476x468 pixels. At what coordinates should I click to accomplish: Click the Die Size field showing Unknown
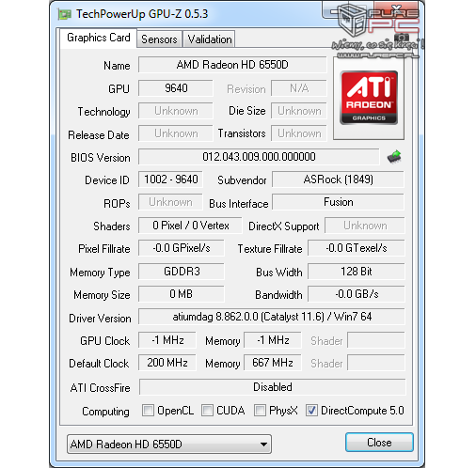(299, 111)
